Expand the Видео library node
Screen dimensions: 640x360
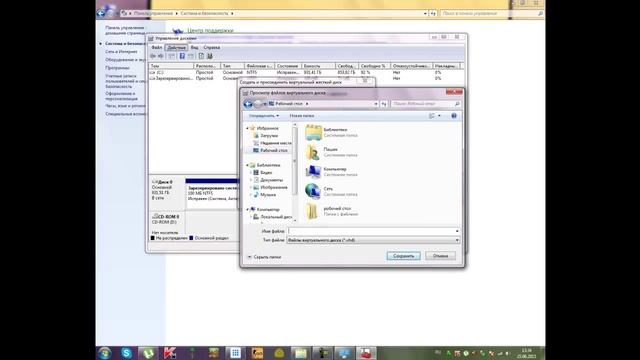pos(251,173)
